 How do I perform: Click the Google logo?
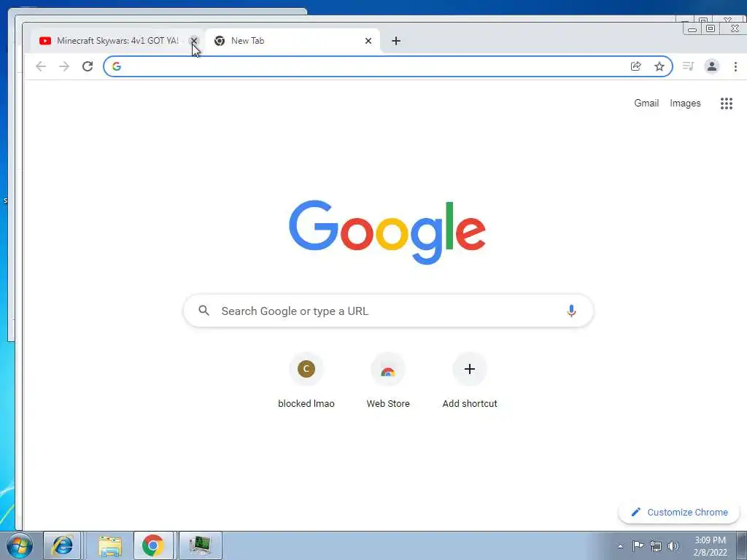click(387, 232)
